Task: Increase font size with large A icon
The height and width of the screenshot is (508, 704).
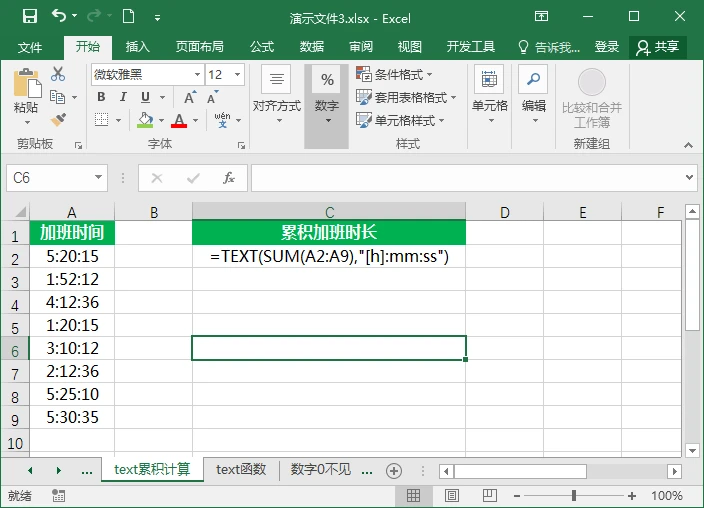Action: click(x=190, y=97)
